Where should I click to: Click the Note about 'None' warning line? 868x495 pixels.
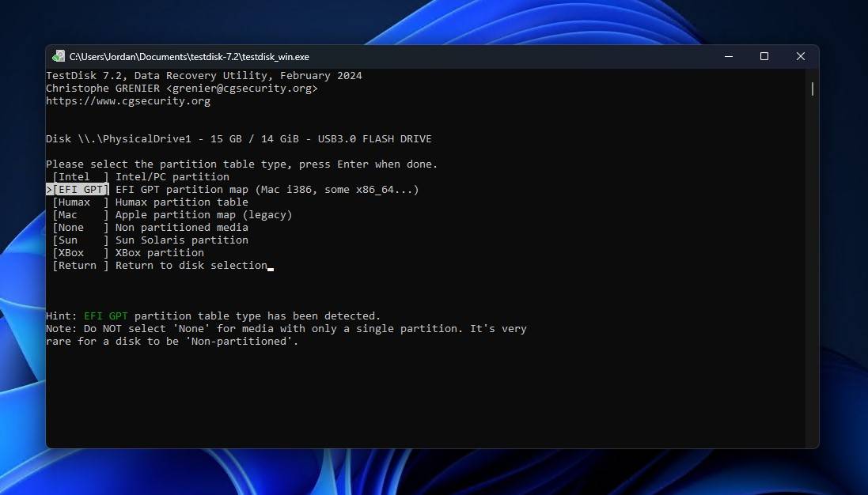286,329
